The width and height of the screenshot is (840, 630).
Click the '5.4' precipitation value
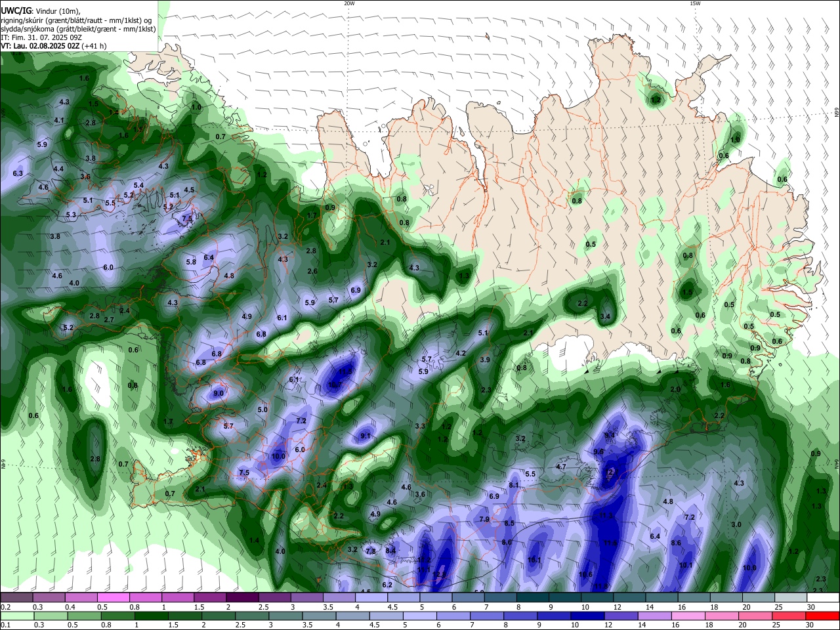click(x=138, y=186)
